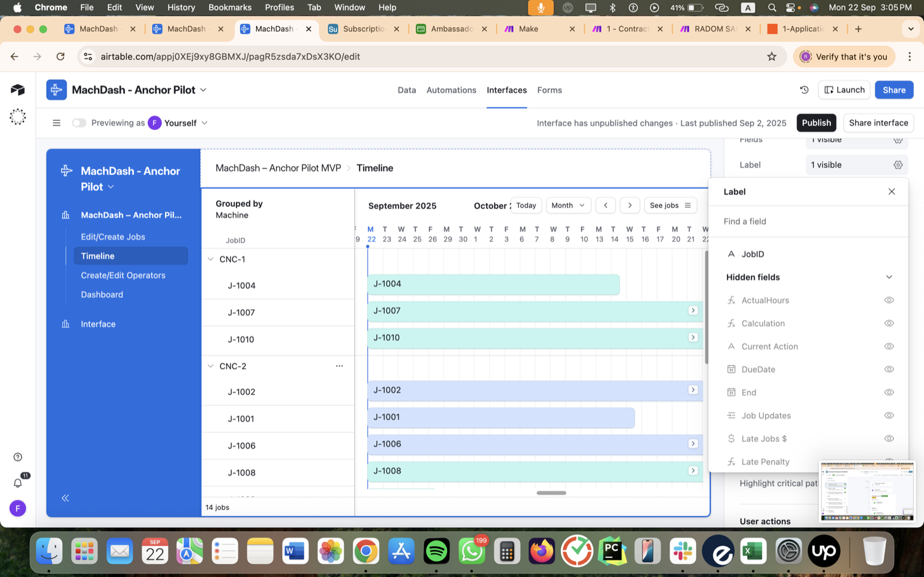Click the vertical timeline scrollbar
The image size is (924, 577).
(x=707, y=307)
